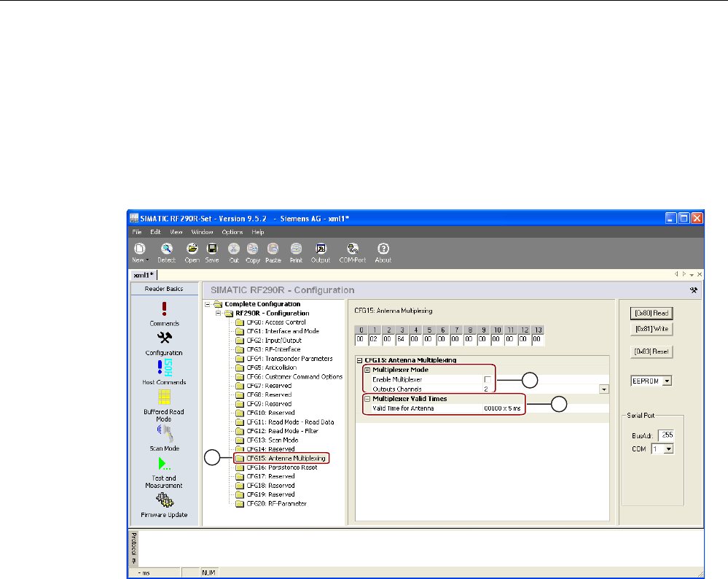Open the COM-Port settings icon

[x=353, y=249]
